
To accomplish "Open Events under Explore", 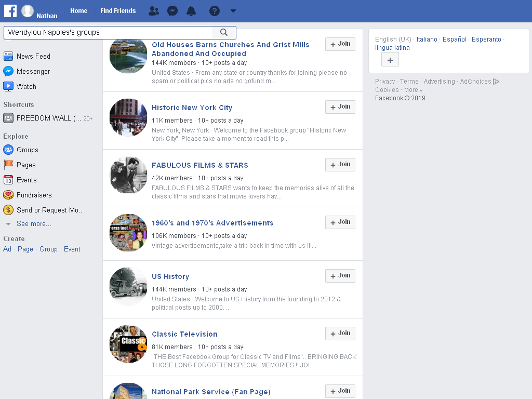I will (x=26, y=180).
